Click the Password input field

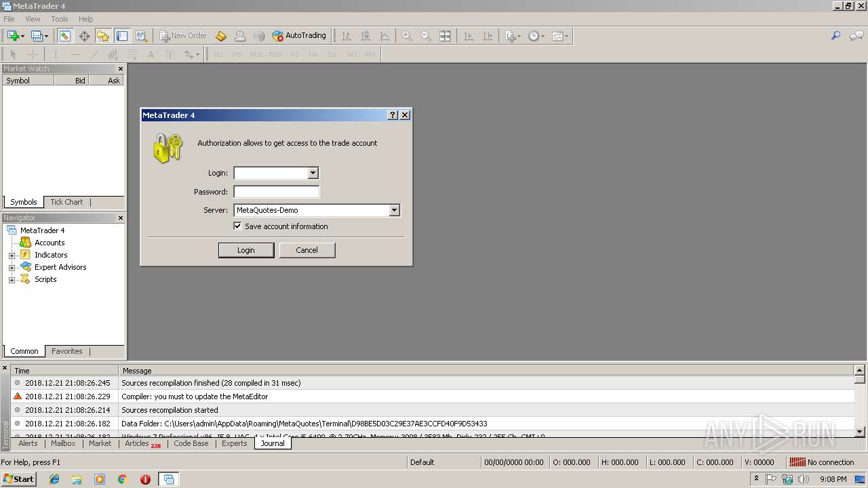pyautogui.click(x=276, y=192)
